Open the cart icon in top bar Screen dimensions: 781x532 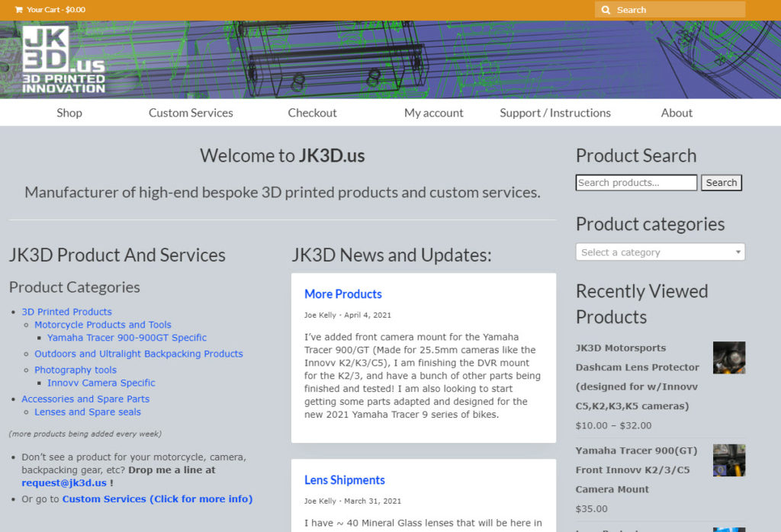(x=18, y=9)
